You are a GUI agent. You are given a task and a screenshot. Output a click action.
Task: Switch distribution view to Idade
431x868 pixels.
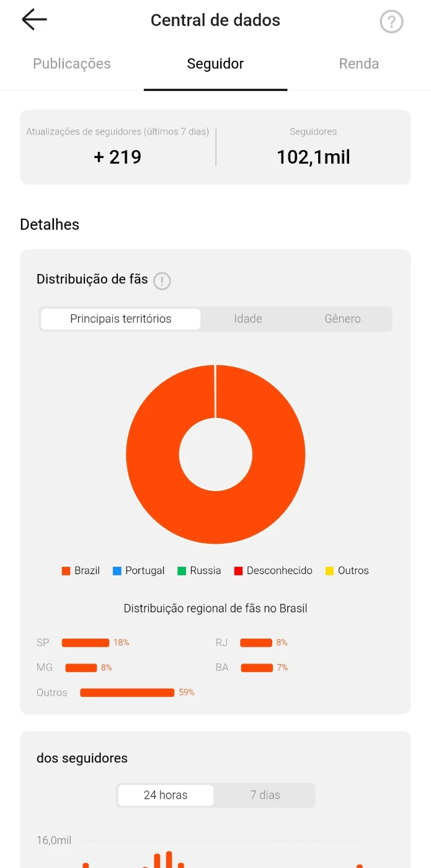[x=248, y=319]
